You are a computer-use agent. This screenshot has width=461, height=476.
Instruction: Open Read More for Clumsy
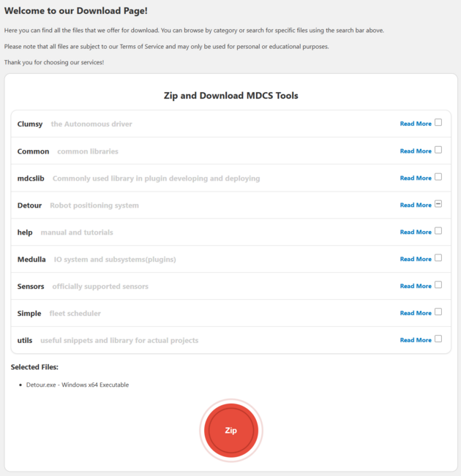coord(416,124)
